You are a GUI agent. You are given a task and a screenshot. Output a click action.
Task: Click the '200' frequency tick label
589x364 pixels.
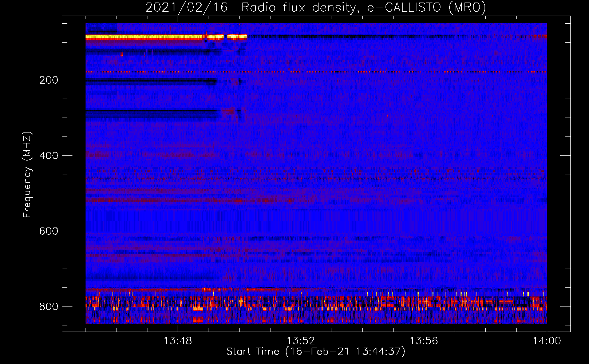point(49,80)
